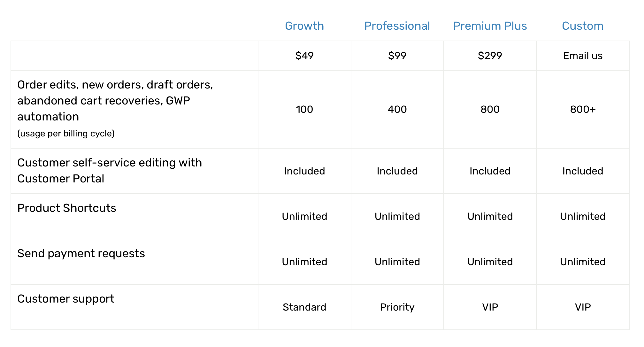This screenshot has height=347, width=644.
Task: Click the Custom plan heading
Action: [582, 26]
